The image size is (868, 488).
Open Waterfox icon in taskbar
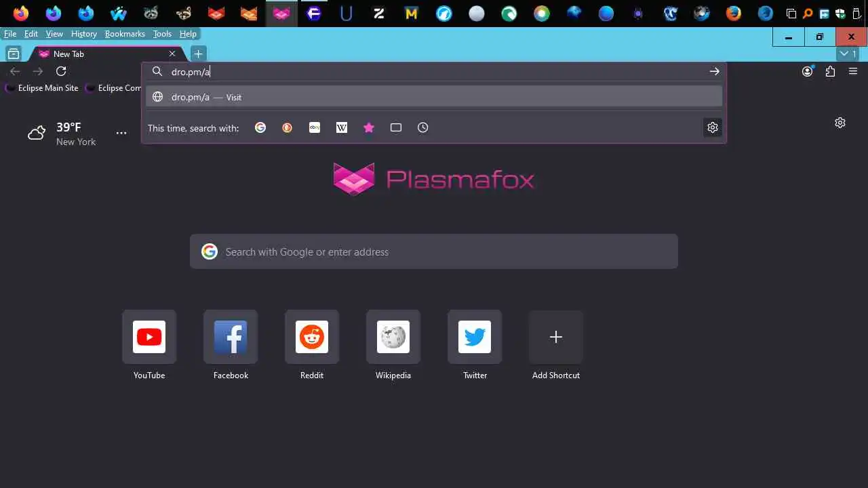[119, 13]
